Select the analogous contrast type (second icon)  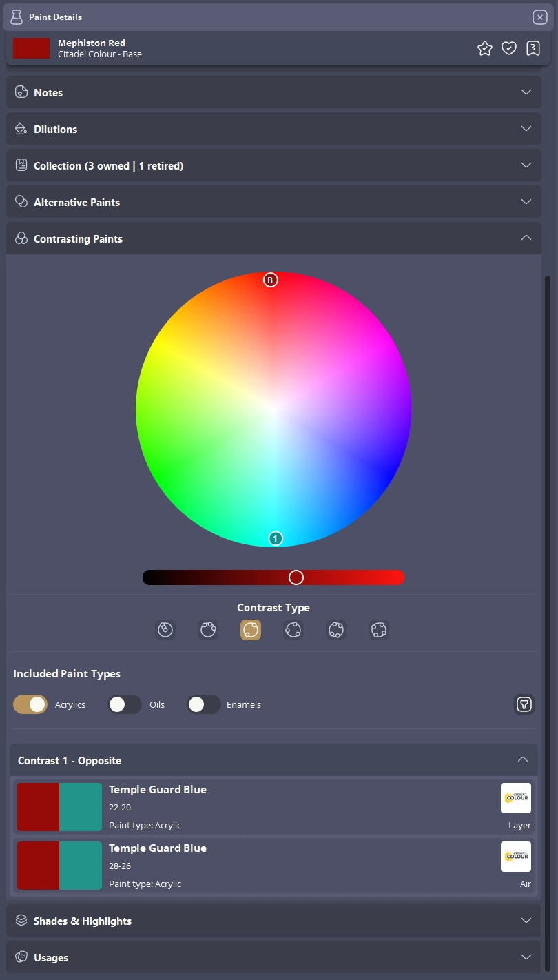coord(208,630)
